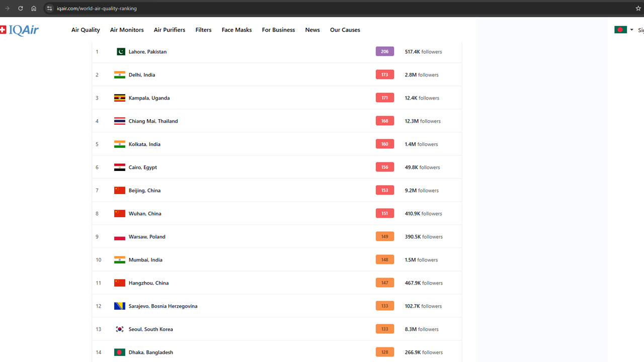
Task: Click the site information icon in address bar
Action: tap(49, 9)
